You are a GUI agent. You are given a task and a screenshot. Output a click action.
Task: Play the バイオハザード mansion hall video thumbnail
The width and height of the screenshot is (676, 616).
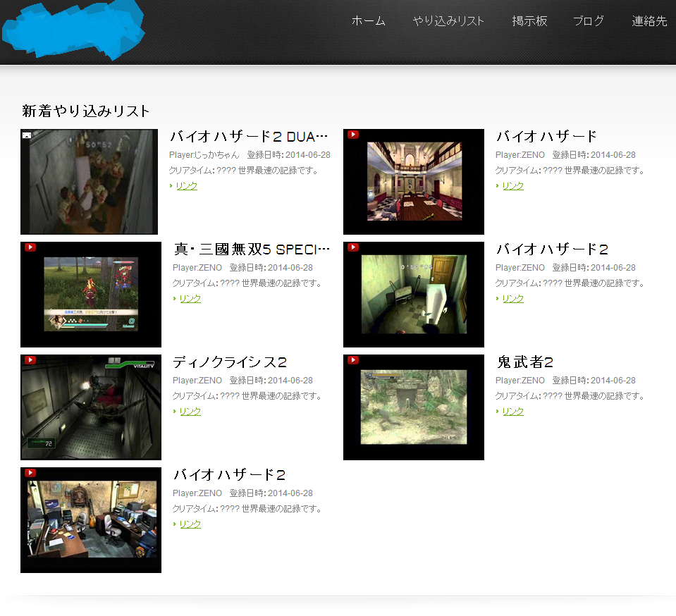point(414,181)
